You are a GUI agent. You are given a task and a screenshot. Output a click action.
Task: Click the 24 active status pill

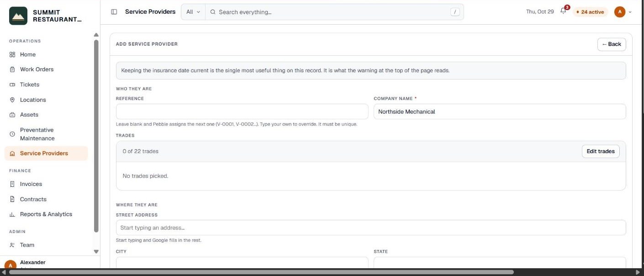click(x=590, y=12)
